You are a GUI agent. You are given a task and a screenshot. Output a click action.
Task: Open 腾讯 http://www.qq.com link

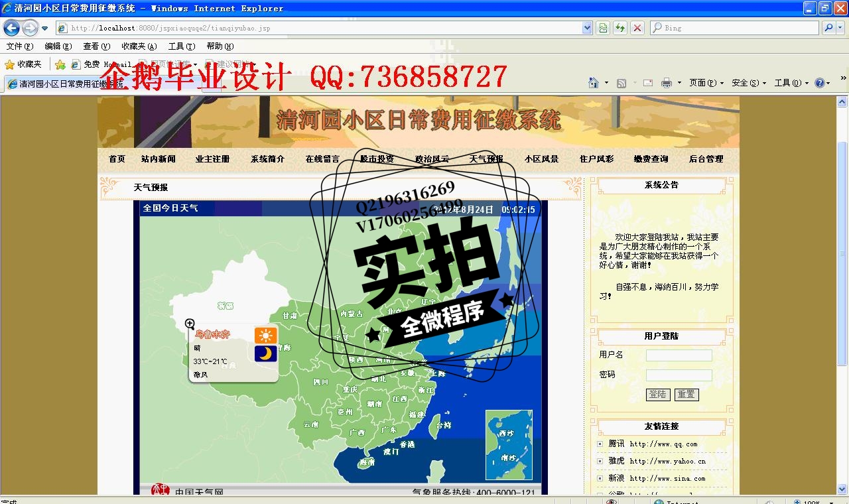[653, 444]
